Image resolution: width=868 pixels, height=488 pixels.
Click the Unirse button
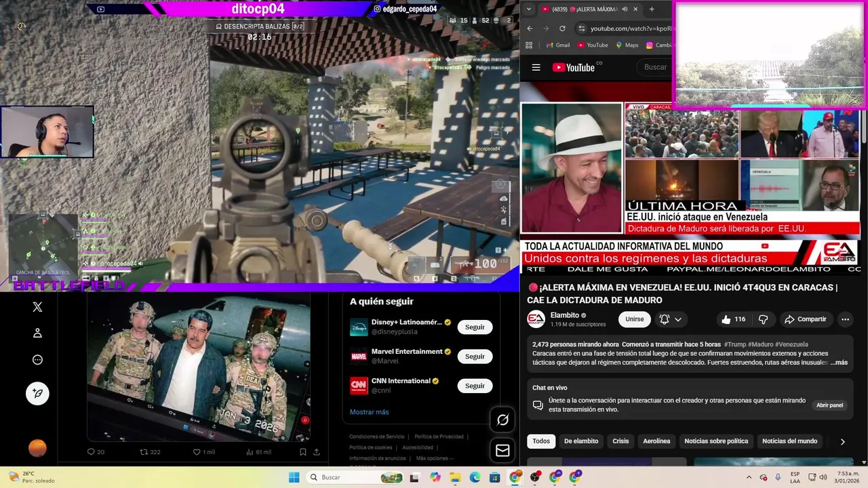click(x=635, y=319)
